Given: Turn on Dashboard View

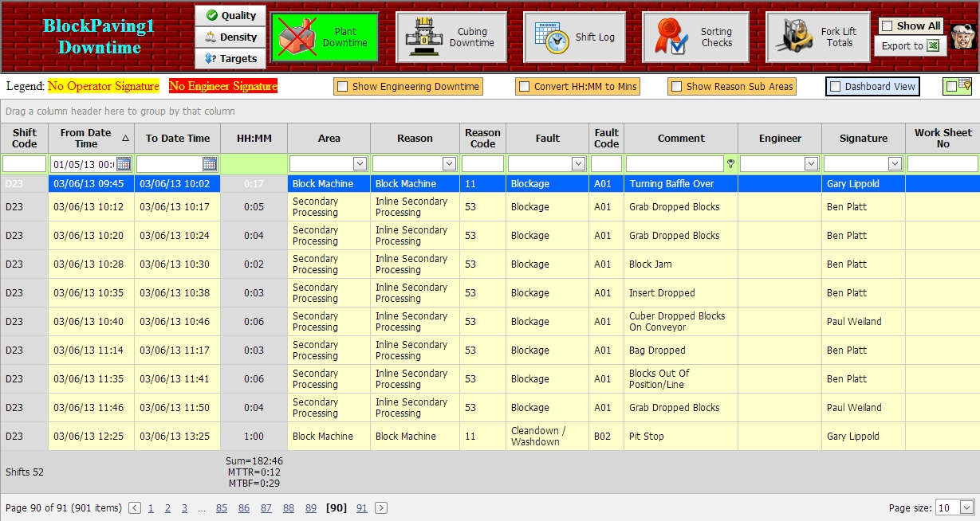Looking at the screenshot, I should (836, 87).
